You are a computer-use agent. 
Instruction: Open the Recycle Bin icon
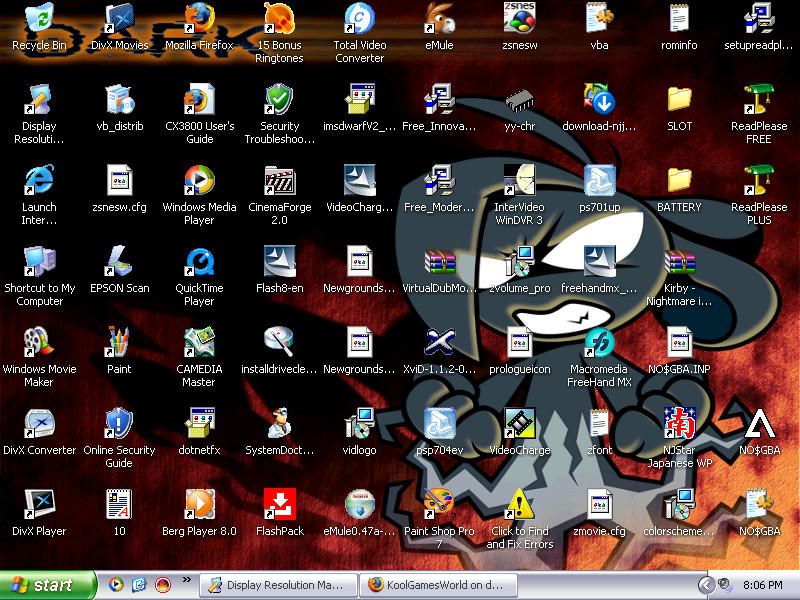(39, 18)
